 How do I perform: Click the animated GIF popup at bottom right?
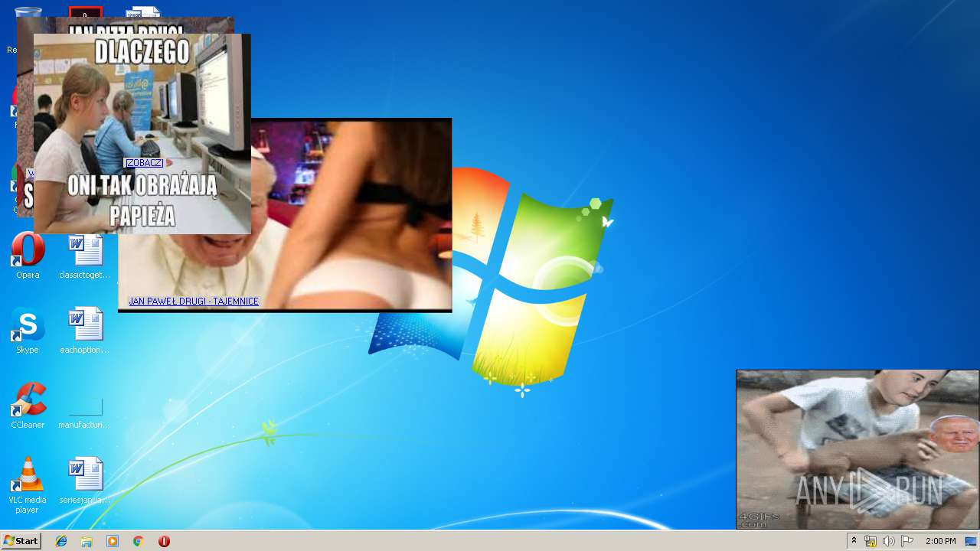(857, 450)
